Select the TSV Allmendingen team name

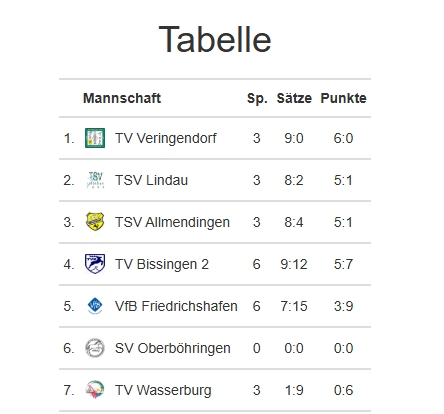(172, 222)
